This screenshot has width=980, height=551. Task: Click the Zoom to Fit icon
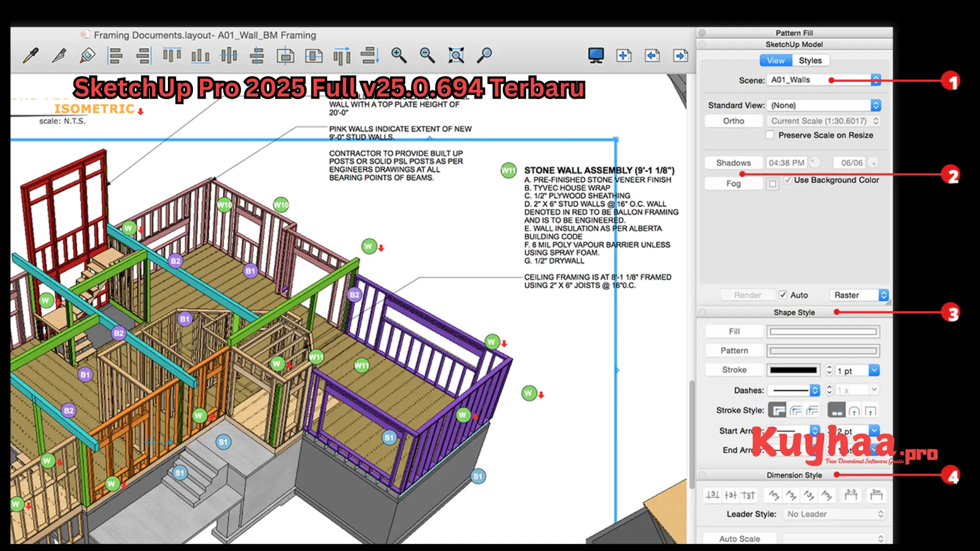click(456, 55)
